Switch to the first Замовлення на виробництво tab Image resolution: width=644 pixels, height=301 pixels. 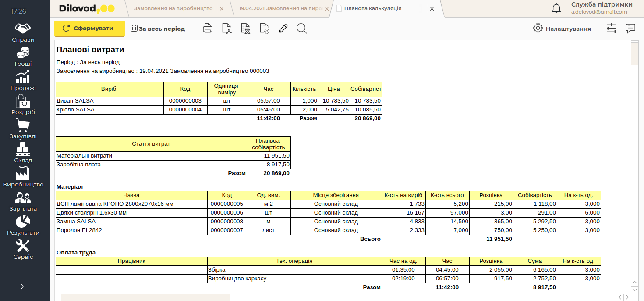[173, 8]
